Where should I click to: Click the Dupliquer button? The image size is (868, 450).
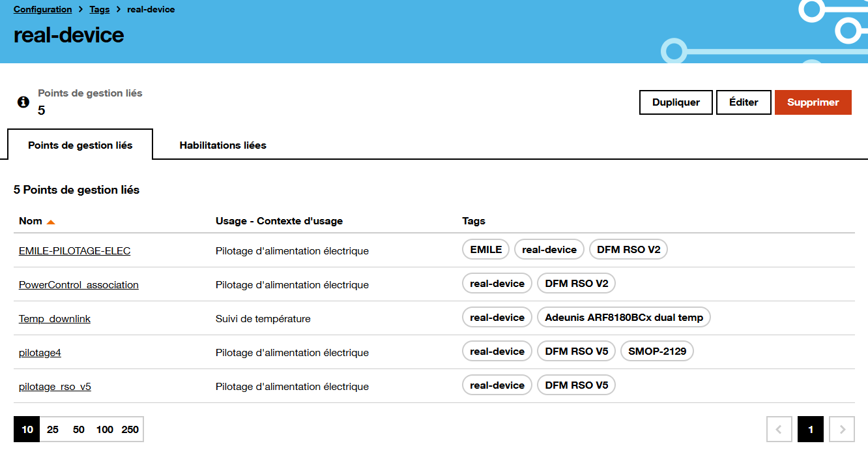coord(676,102)
